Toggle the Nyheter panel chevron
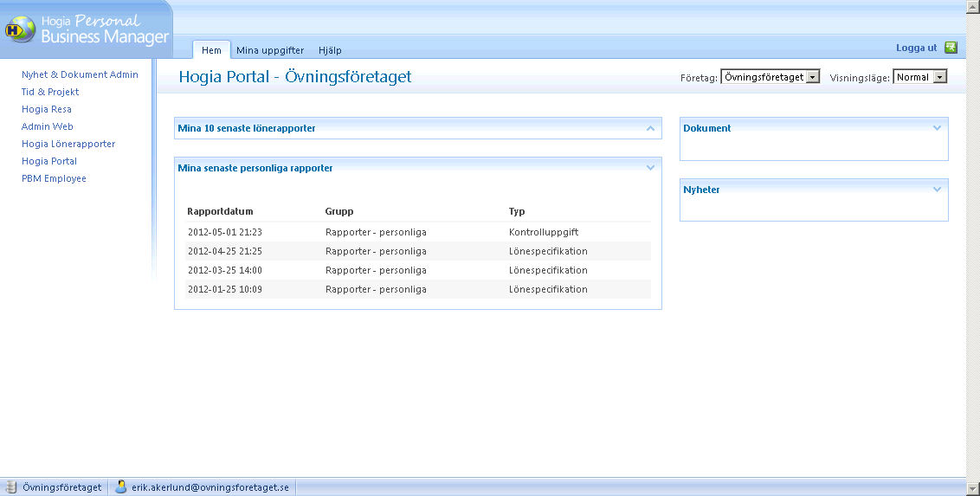This screenshot has width=980, height=496. [x=937, y=190]
